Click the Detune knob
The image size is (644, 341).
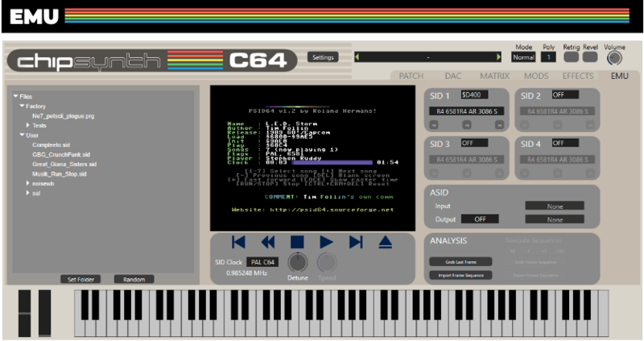(297, 263)
